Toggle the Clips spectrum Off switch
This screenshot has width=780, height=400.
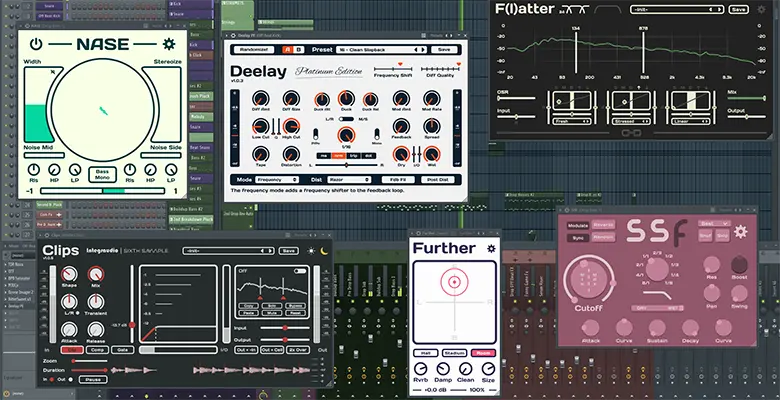300,271
